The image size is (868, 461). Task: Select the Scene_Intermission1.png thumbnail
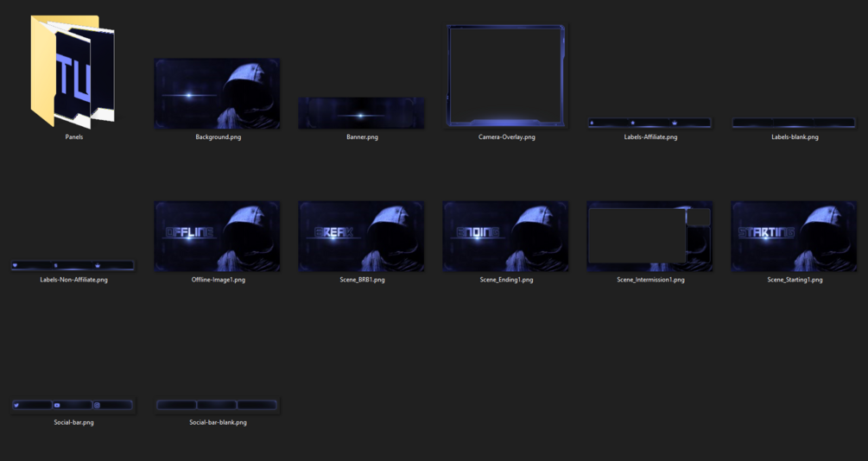649,237
